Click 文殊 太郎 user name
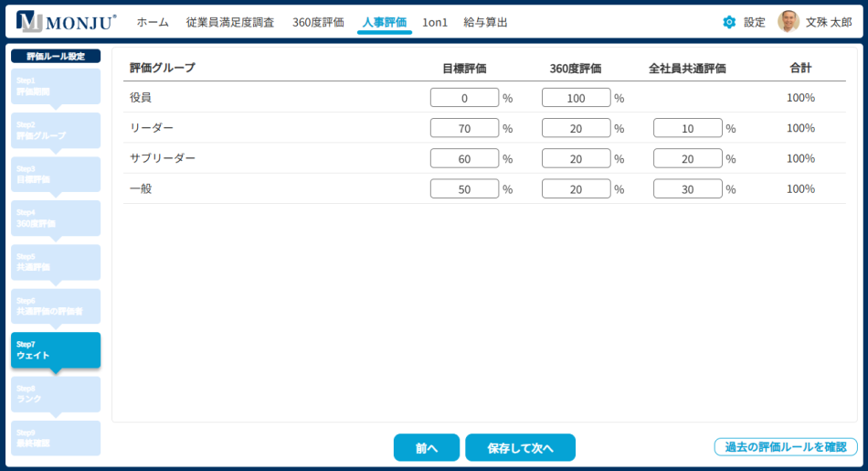Image resolution: width=868 pixels, height=471 pixels. coord(829,22)
